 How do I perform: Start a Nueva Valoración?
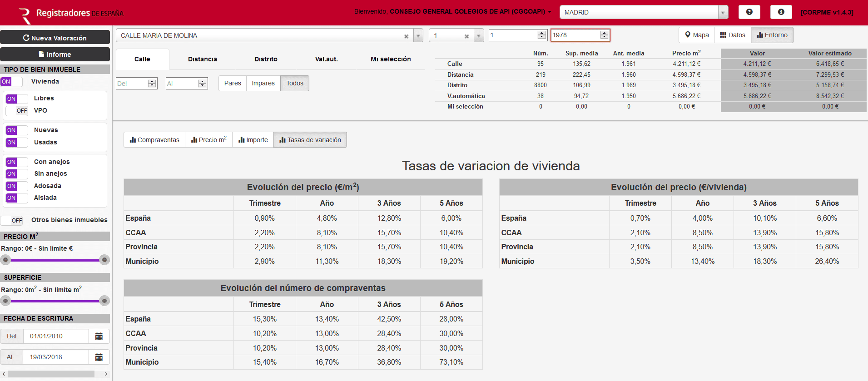tap(55, 38)
